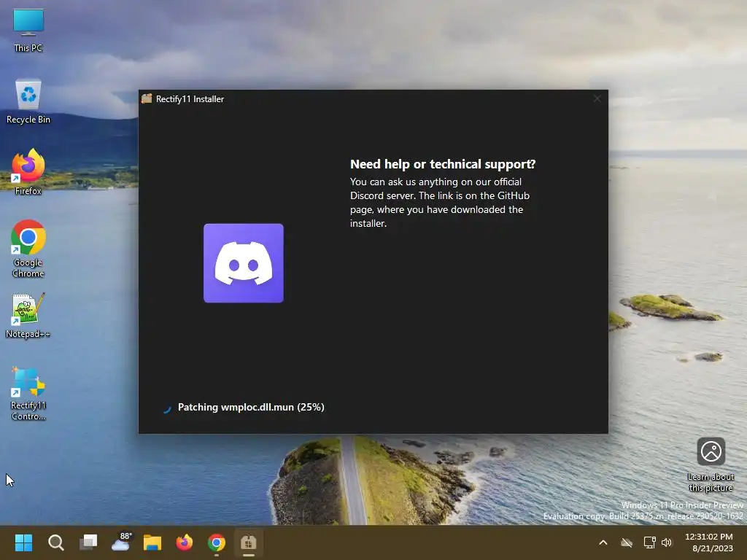
Task: Select the Notepad++ desktop shortcut
Action: coord(28,315)
